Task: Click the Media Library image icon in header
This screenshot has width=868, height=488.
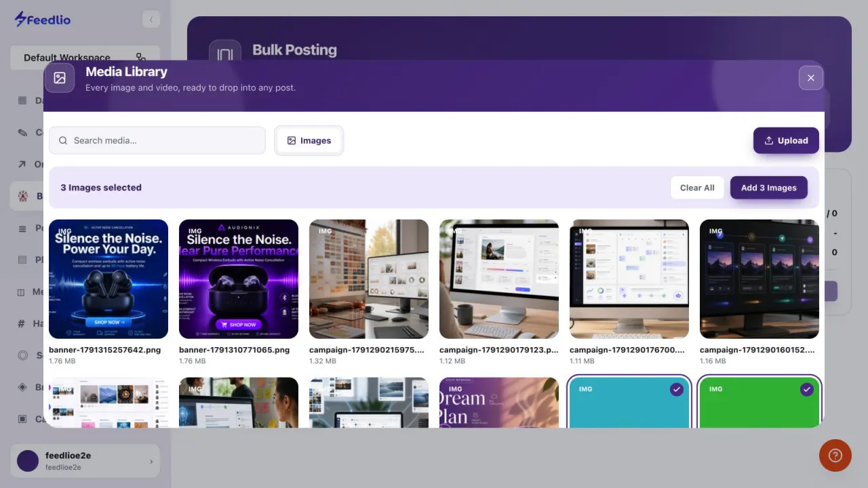Action: coord(60,78)
